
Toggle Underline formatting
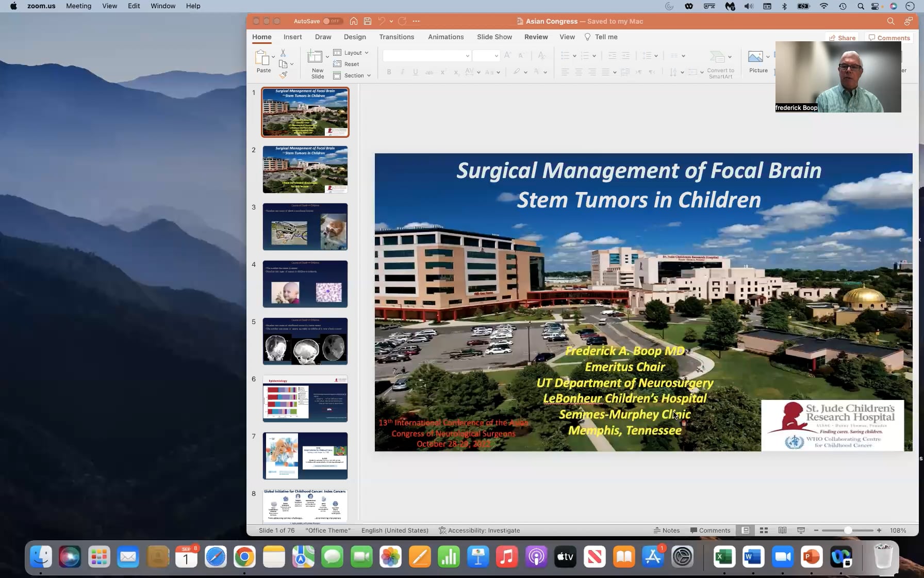pyautogui.click(x=416, y=72)
